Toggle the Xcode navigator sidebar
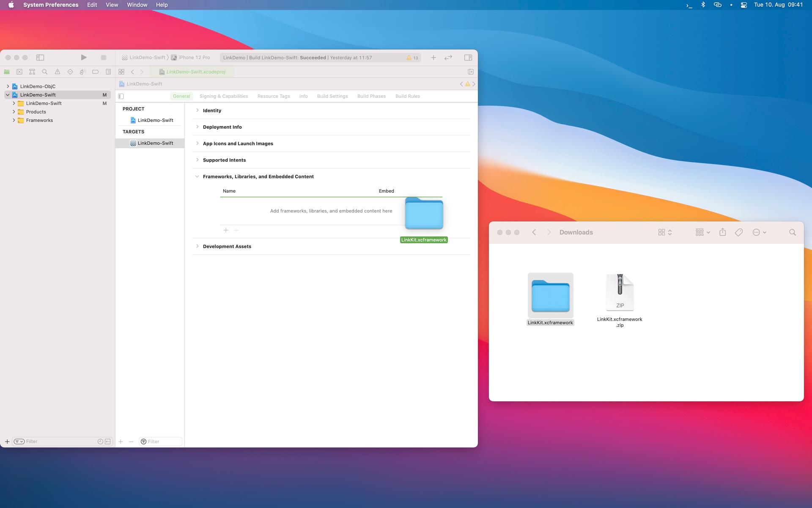Image resolution: width=812 pixels, height=508 pixels. (40, 58)
